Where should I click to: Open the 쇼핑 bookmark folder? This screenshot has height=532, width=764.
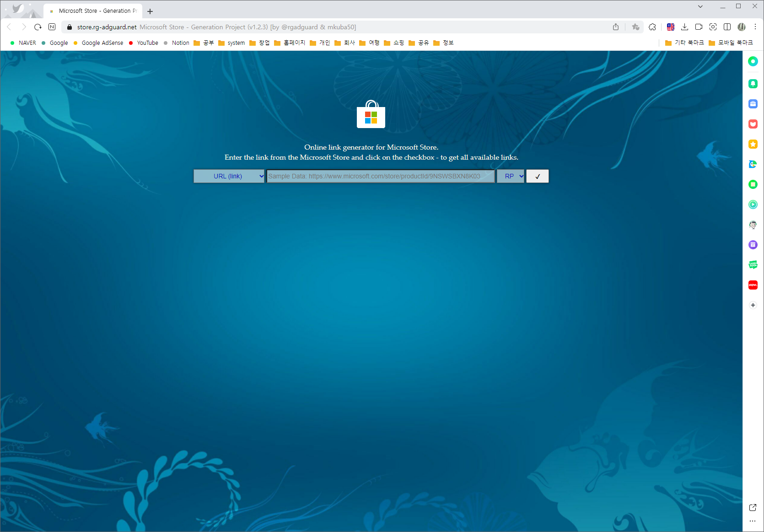pos(394,43)
